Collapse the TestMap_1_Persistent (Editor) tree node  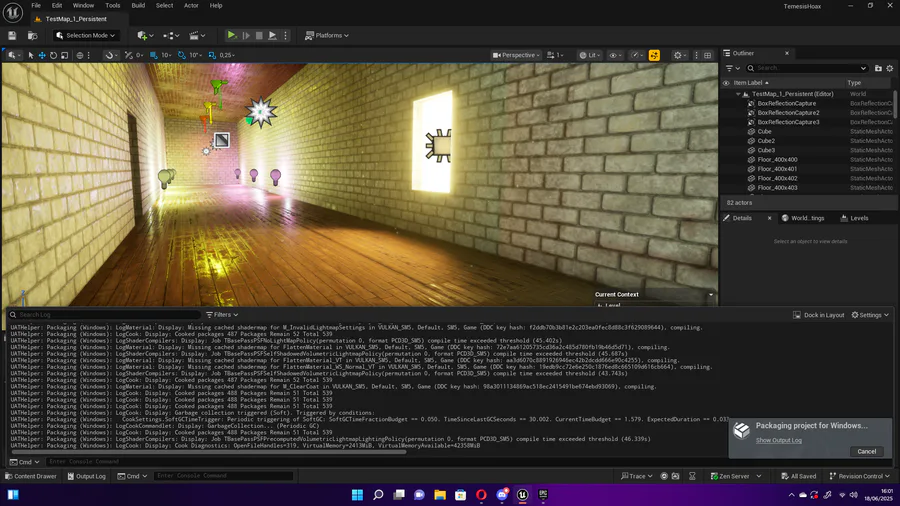(738, 94)
